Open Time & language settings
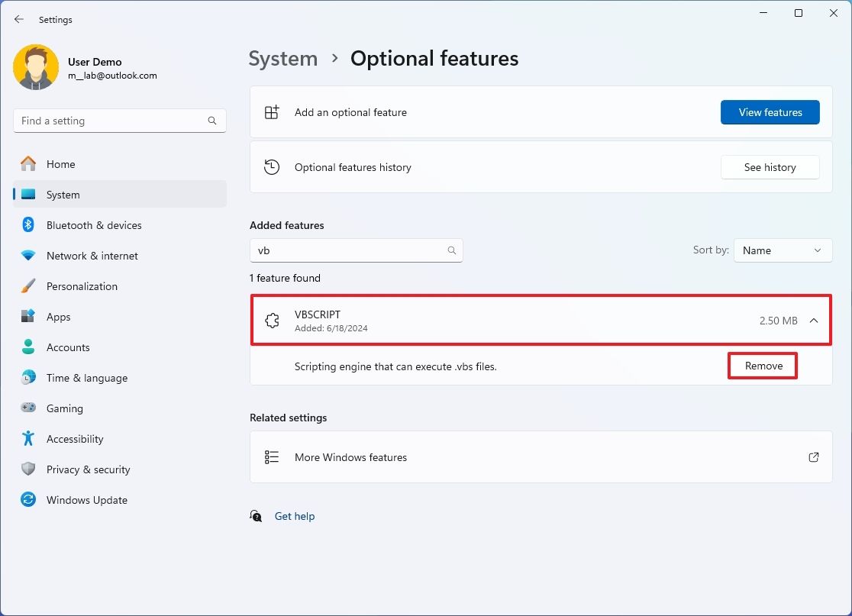 [120, 378]
